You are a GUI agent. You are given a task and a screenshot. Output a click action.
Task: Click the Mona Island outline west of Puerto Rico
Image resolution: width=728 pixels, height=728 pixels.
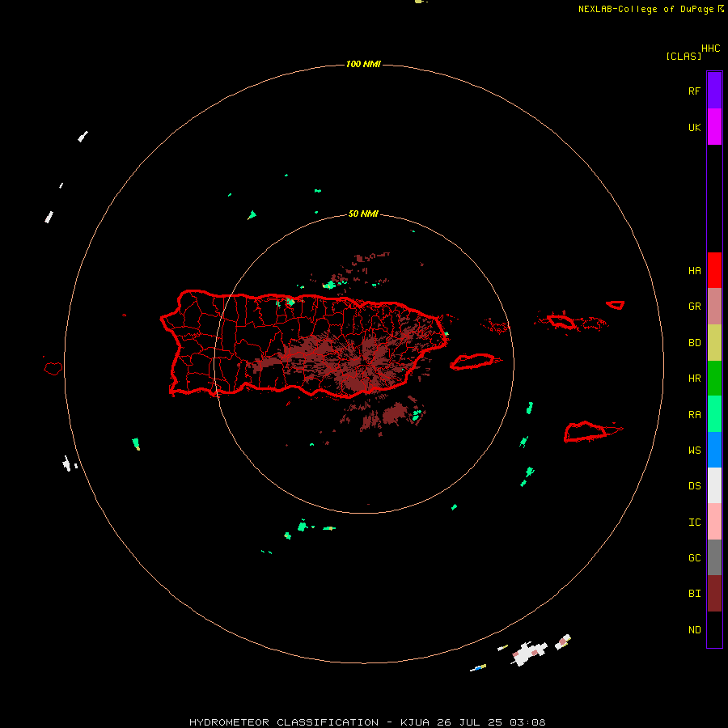pyautogui.click(x=53, y=369)
